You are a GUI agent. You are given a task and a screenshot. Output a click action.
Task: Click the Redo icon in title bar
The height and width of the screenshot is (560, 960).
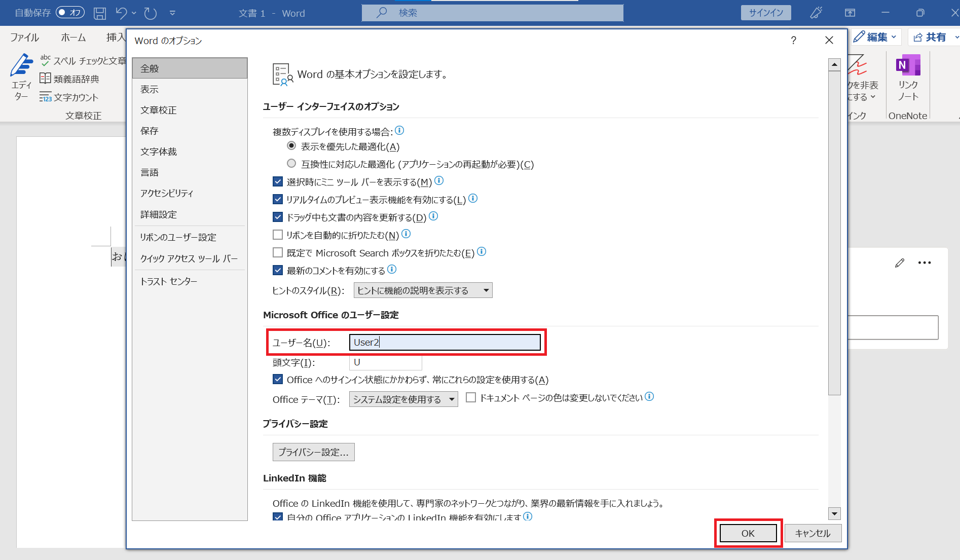[x=151, y=13]
